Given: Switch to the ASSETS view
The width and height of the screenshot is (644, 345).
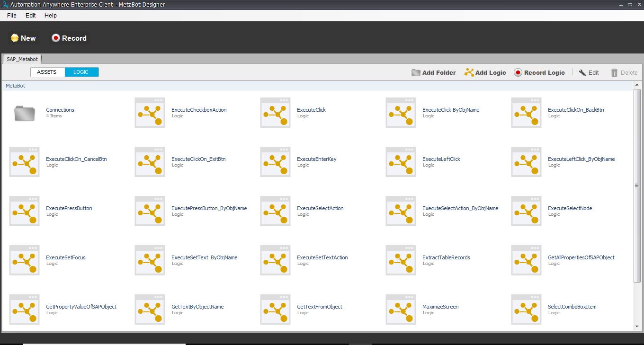Looking at the screenshot, I should coord(47,72).
